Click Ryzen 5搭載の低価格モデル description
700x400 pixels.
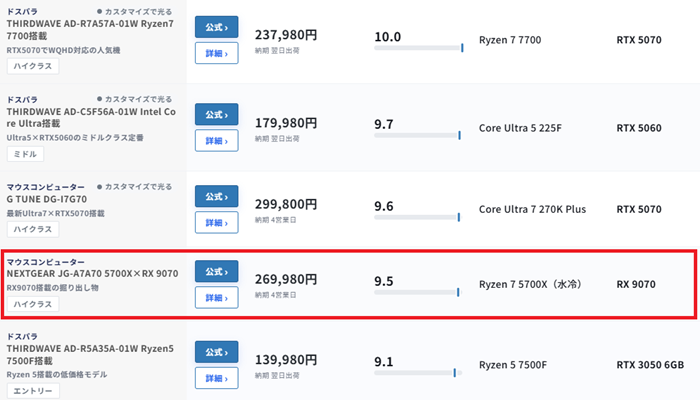[x=57, y=375]
